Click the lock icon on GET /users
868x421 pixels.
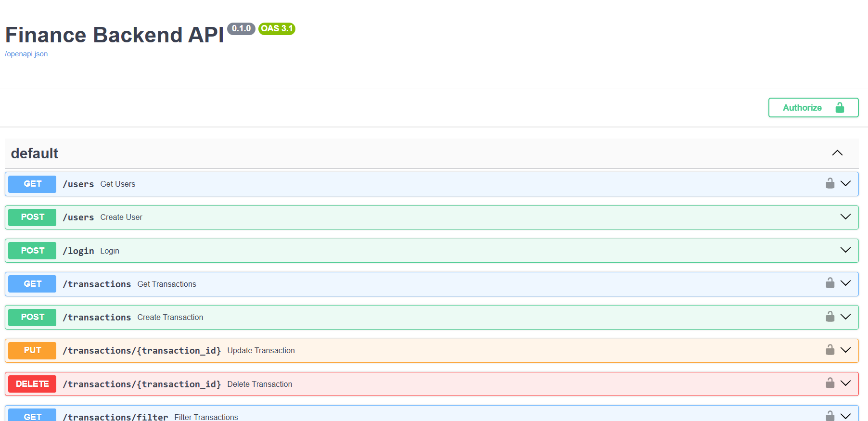tap(830, 183)
